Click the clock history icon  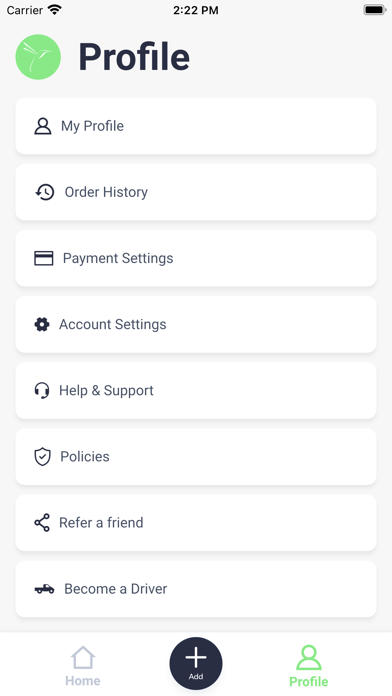pyautogui.click(x=44, y=192)
